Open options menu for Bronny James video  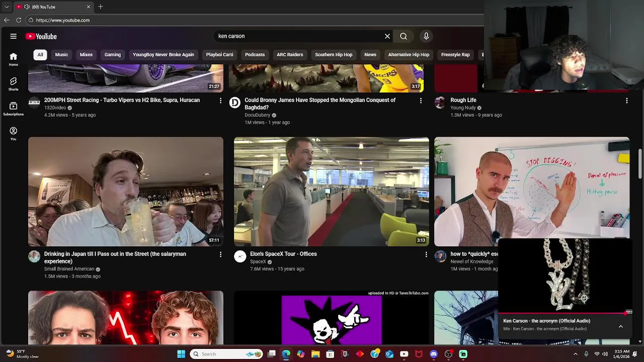pyautogui.click(x=421, y=101)
